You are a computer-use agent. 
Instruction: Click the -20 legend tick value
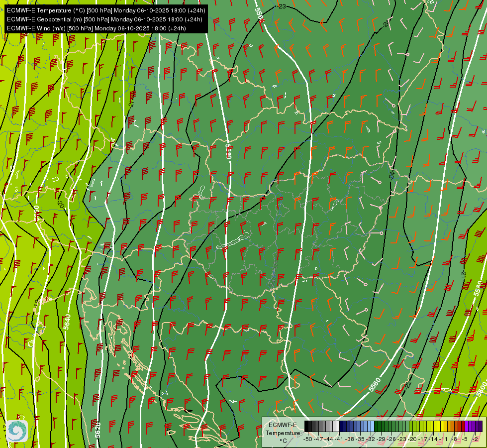pos(412,439)
